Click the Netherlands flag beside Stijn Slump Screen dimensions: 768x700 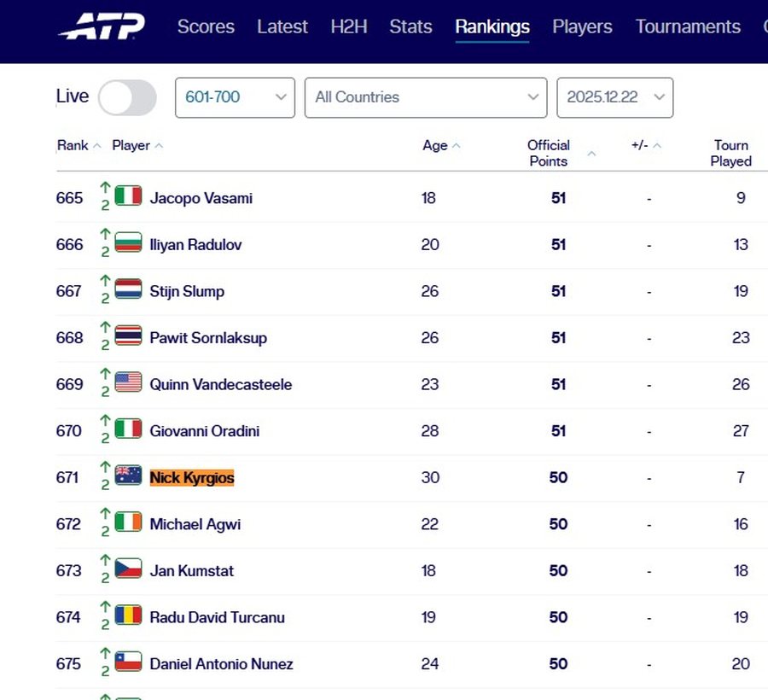(x=128, y=289)
